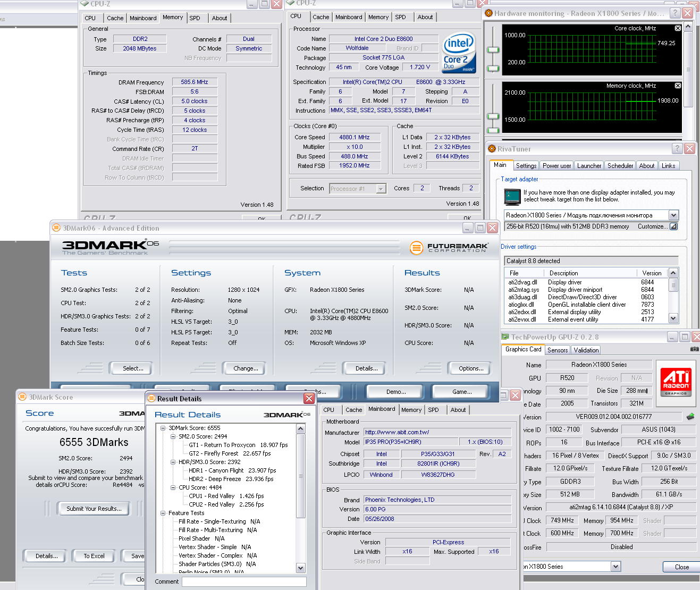Click the 3DMark Score window title icon

pyautogui.click(x=22, y=397)
